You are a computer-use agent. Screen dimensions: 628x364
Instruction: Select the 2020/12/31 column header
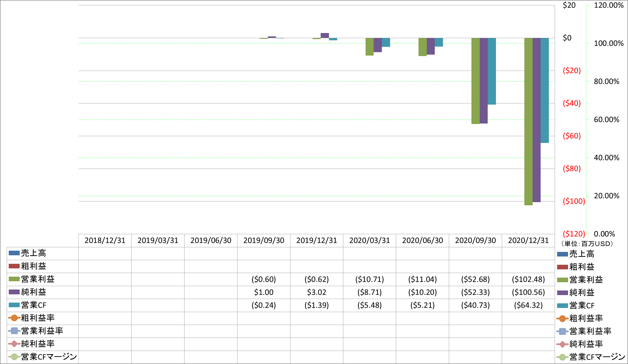(528, 240)
